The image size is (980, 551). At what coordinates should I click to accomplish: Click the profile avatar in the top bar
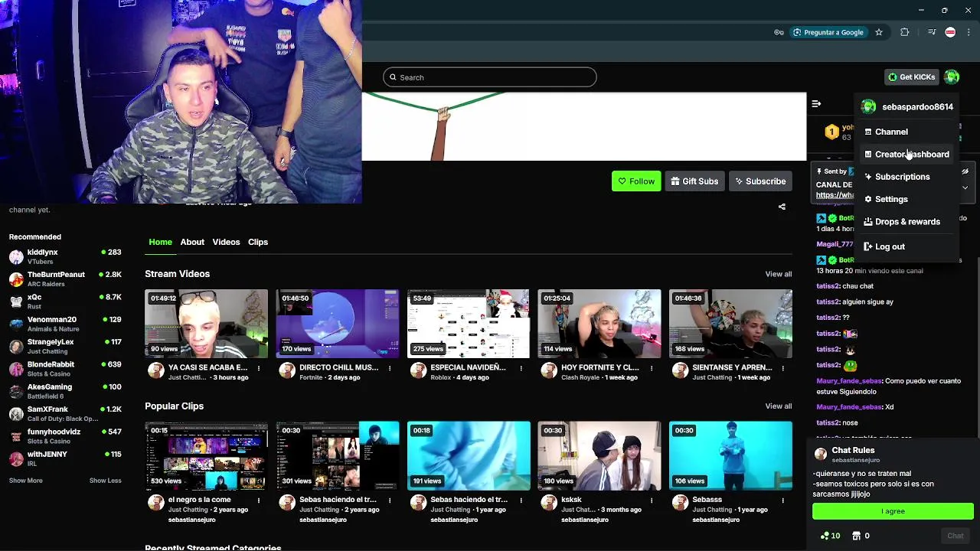coord(952,77)
